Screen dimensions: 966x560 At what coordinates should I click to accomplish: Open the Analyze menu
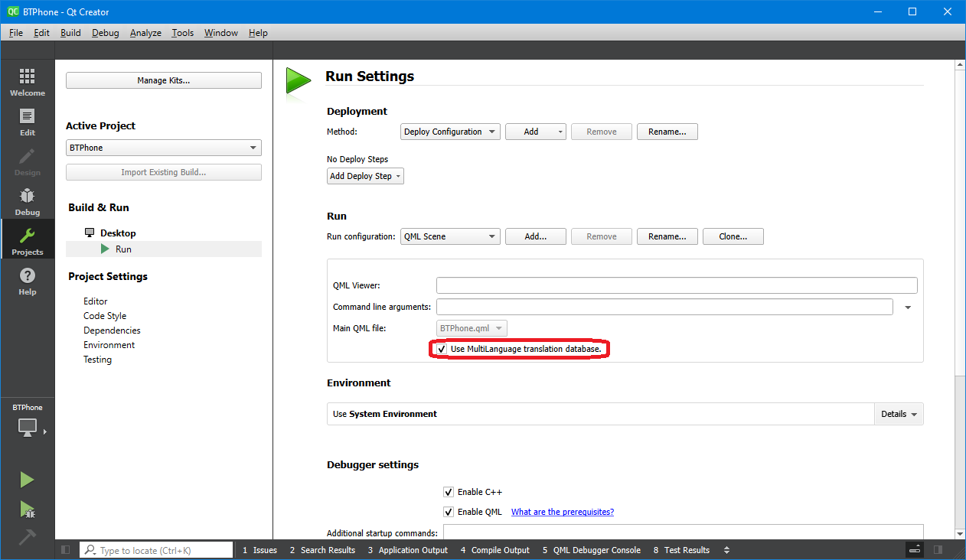pos(145,33)
